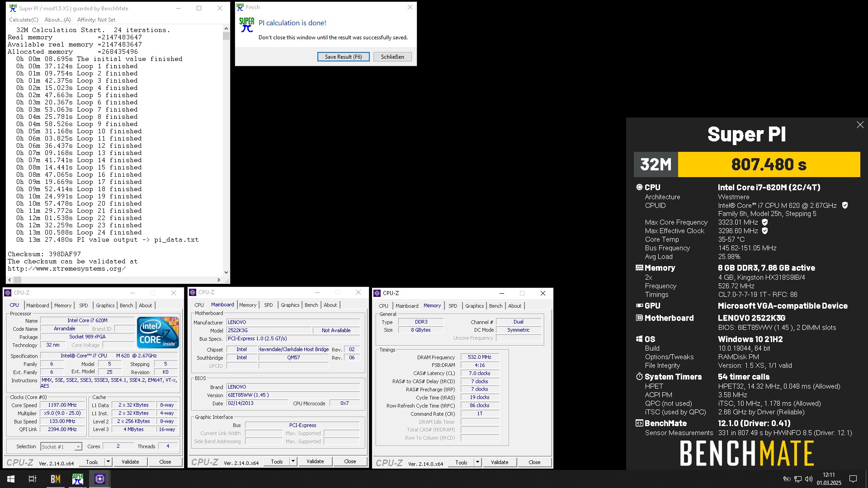Select Memory tab in Mainboard window
Image resolution: width=868 pixels, height=488 pixels.
pyautogui.click(x=248, y=305)
